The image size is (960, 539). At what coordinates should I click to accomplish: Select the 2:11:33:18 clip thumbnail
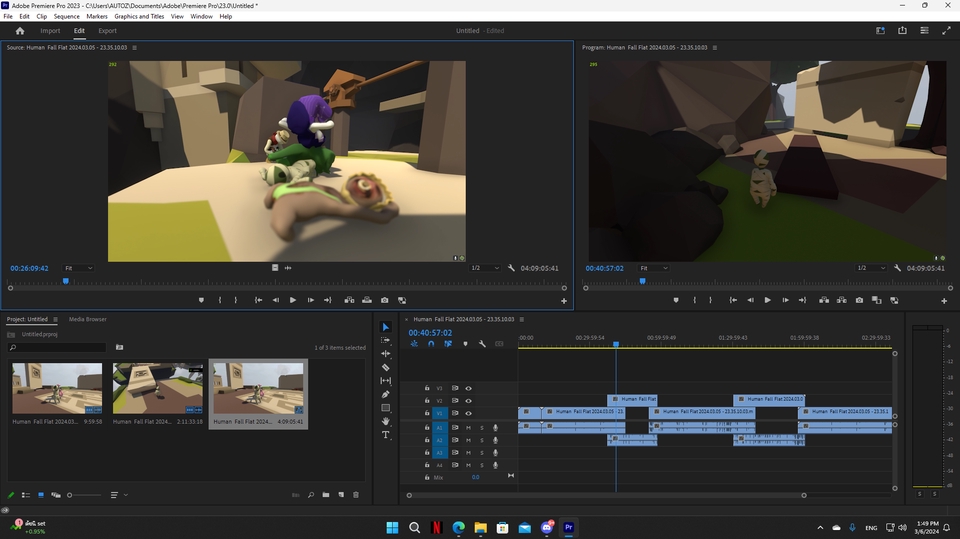[158, 388]
